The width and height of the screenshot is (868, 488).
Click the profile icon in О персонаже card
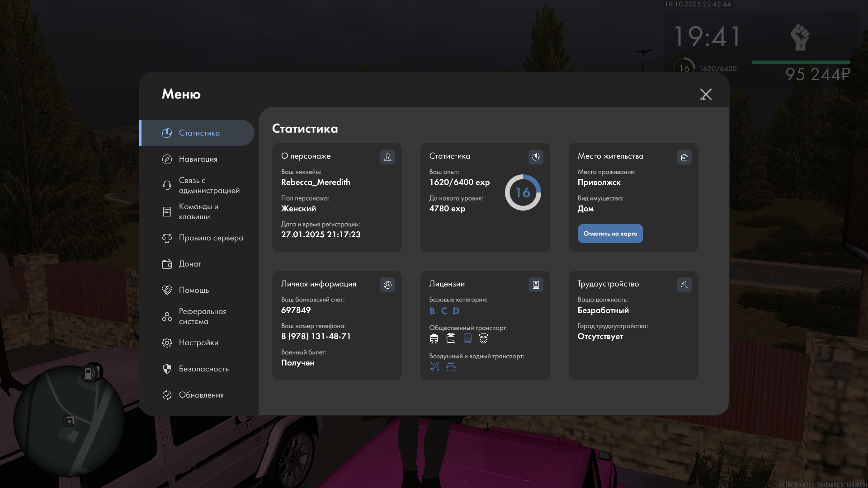[x=387, y=157]
